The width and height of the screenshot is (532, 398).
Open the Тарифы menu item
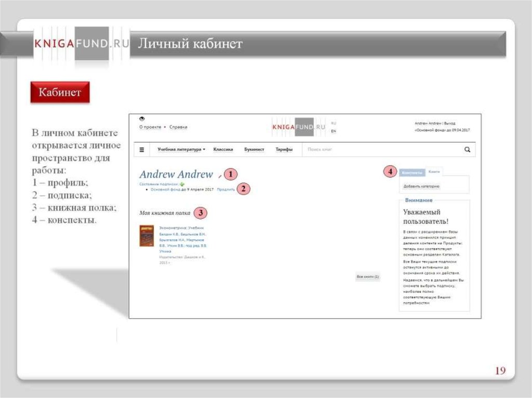tap(284, 149)
